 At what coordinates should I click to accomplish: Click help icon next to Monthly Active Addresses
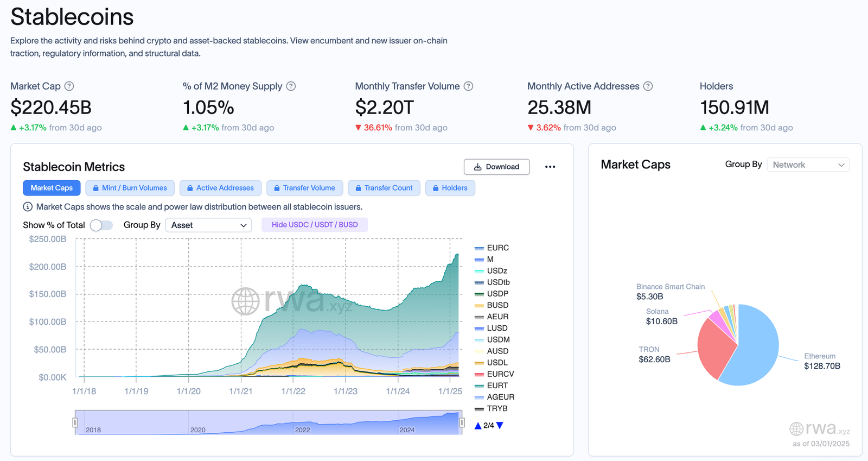648,86
